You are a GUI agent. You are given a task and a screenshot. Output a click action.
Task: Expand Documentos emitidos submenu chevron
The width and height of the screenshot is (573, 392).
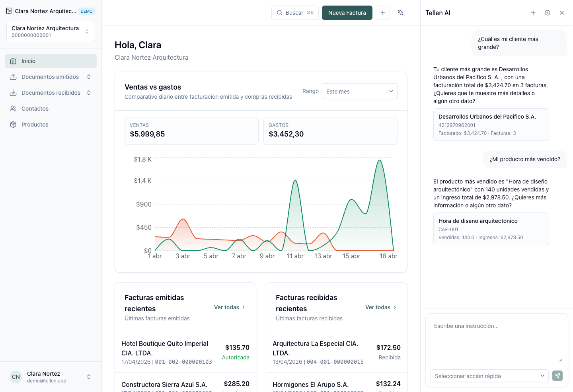click(89, 77)
